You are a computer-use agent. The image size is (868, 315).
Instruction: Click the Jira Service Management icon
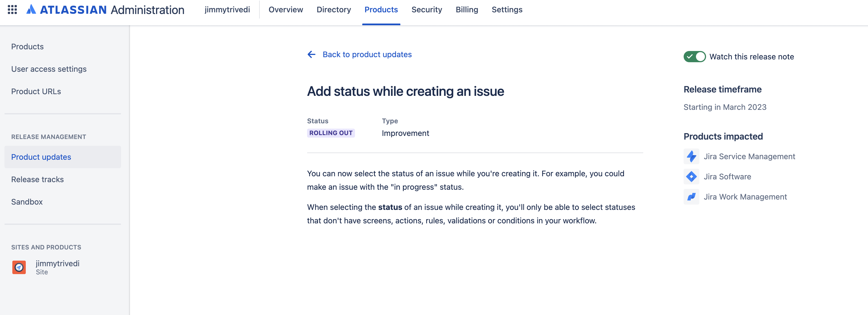click(x=691, y=156)
